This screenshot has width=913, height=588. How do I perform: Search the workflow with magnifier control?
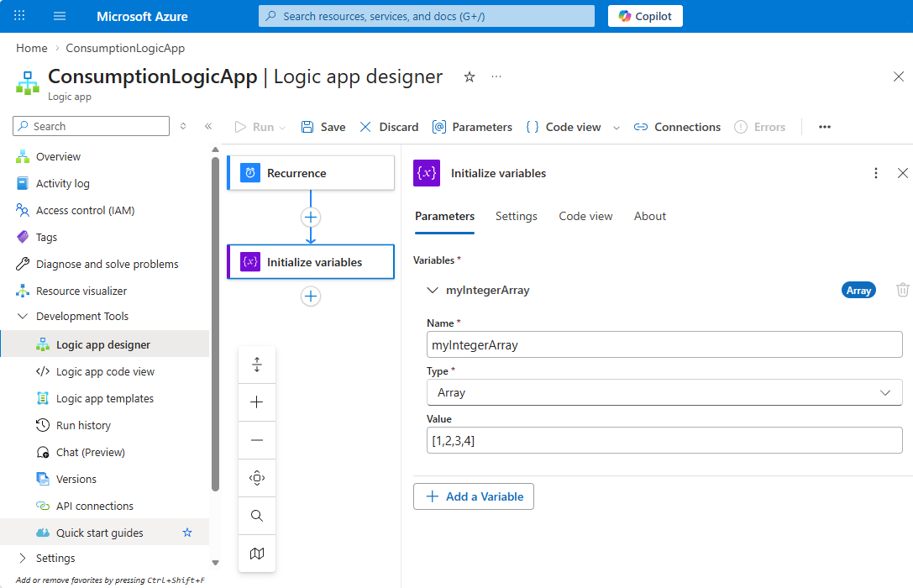[x=257, y=516]
